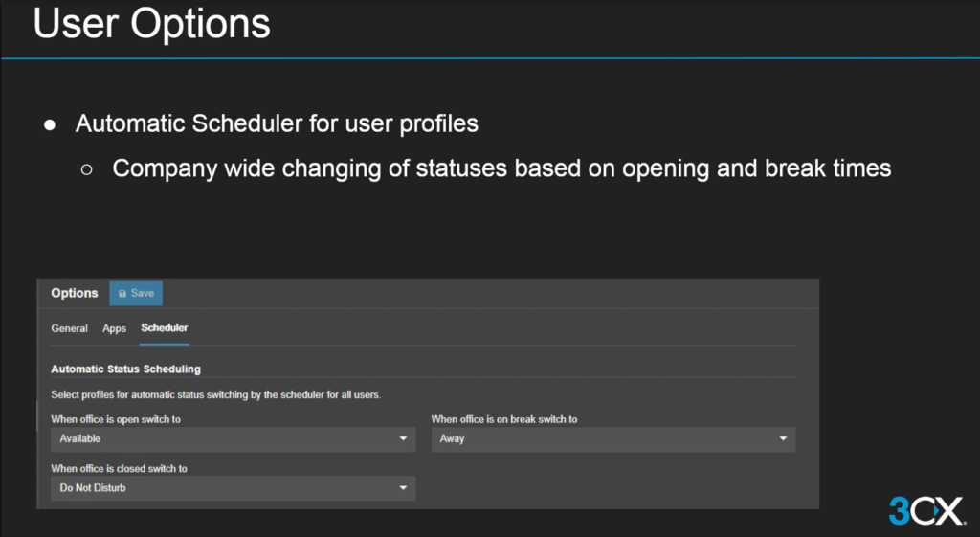Click the arrow beside the Away selection

coord(783,439)
